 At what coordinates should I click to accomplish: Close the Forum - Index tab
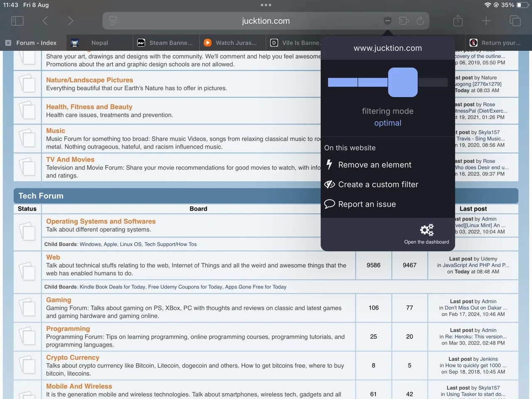[8, 43]
